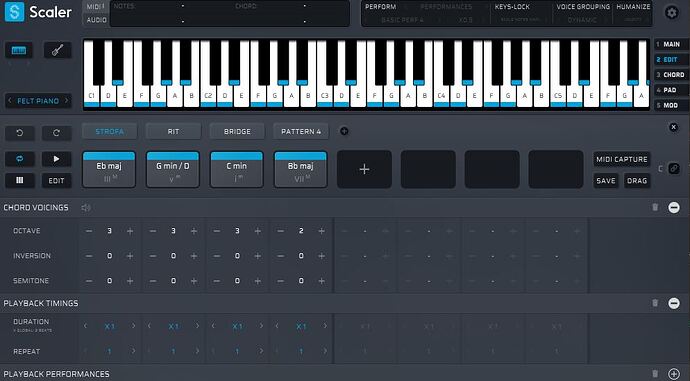Select the Eb maj chord pad
690x381 pixels.
click(109, 169)
